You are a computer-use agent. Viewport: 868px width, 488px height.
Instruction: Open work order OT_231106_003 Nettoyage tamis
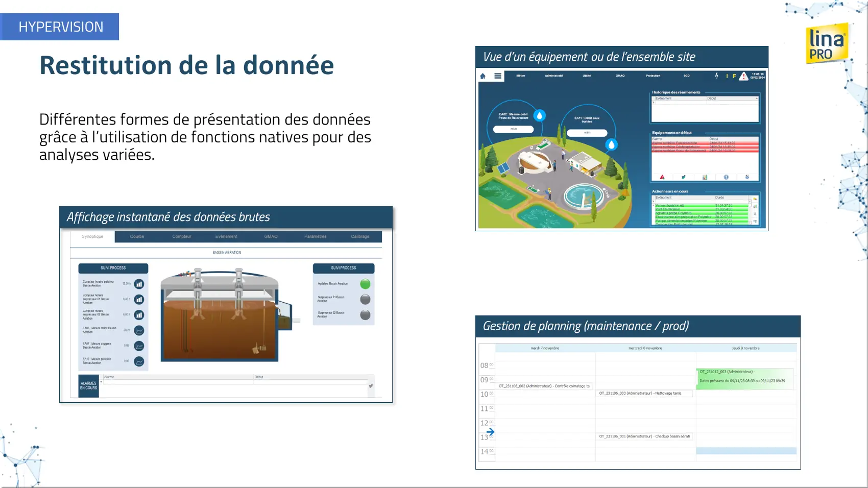pos(645,393)
